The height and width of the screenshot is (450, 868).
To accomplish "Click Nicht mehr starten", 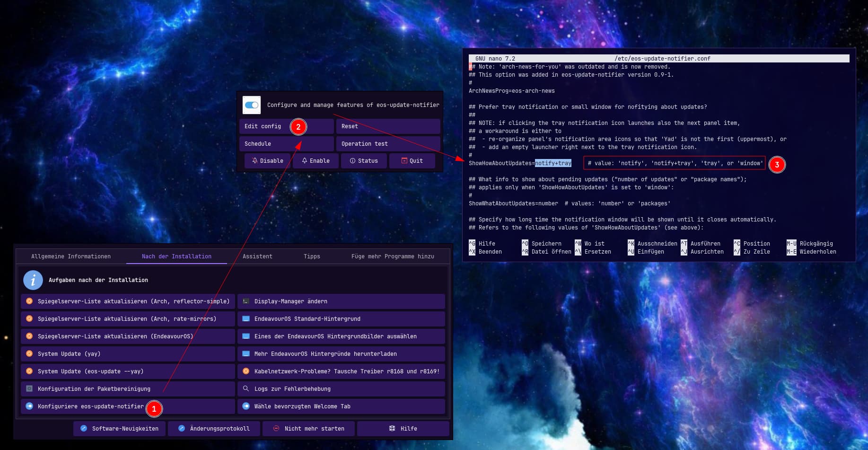I will tap(308, 429).
